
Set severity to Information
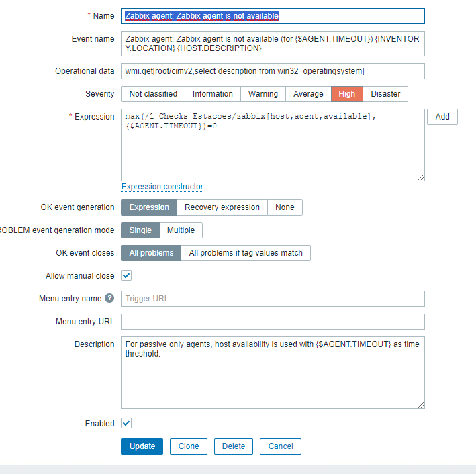click(x=213, y=94)
